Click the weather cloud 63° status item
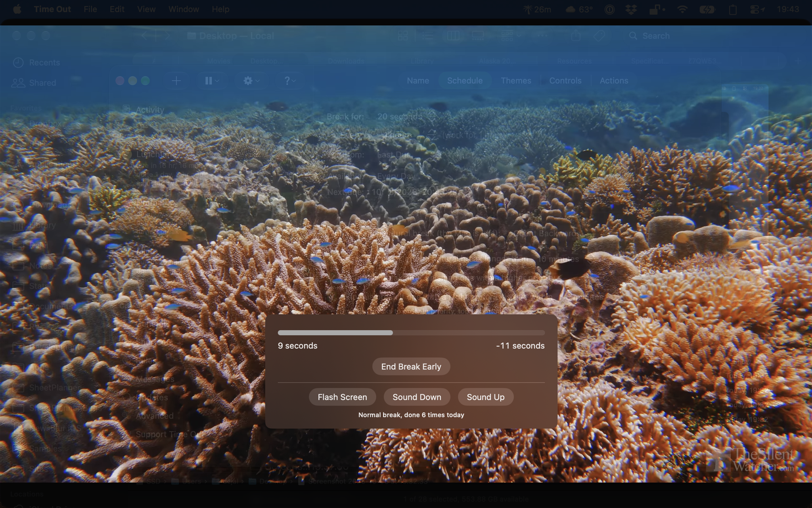 579,9
